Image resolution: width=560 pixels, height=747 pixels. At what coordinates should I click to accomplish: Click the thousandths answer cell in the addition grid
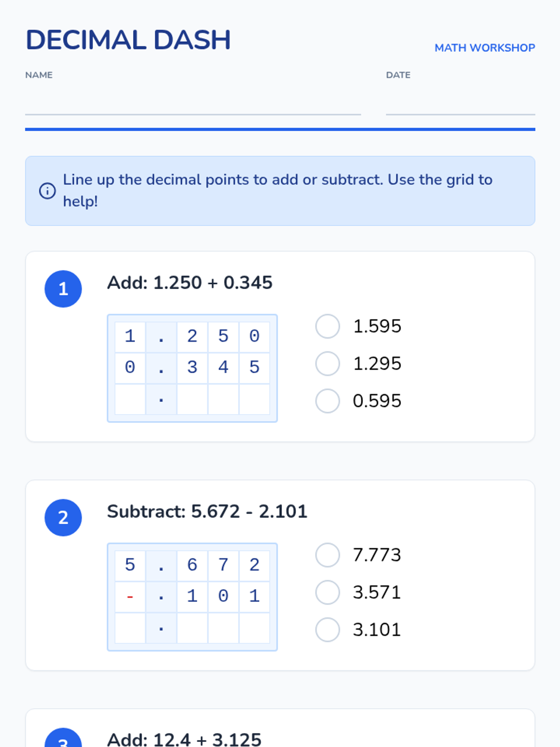(x=254, y=400)
